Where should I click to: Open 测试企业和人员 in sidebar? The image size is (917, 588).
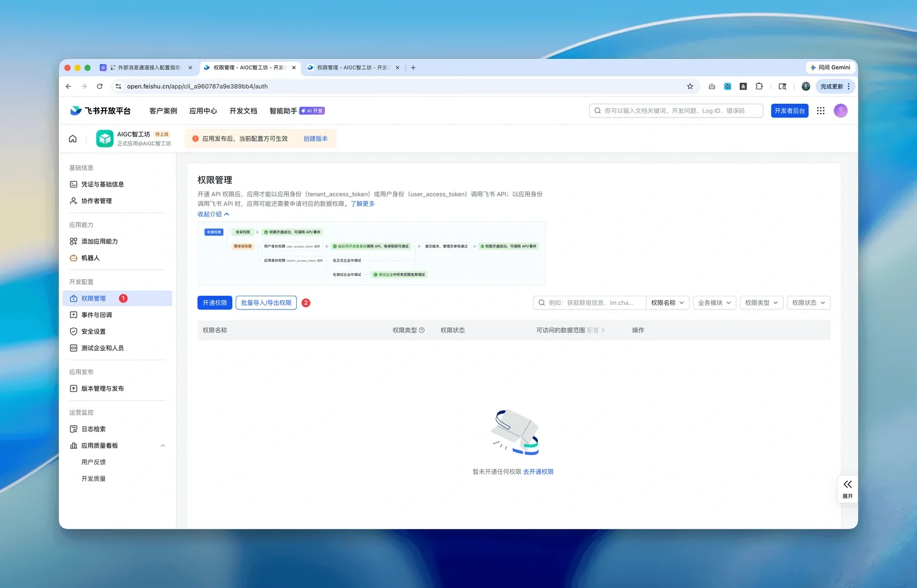117,348
